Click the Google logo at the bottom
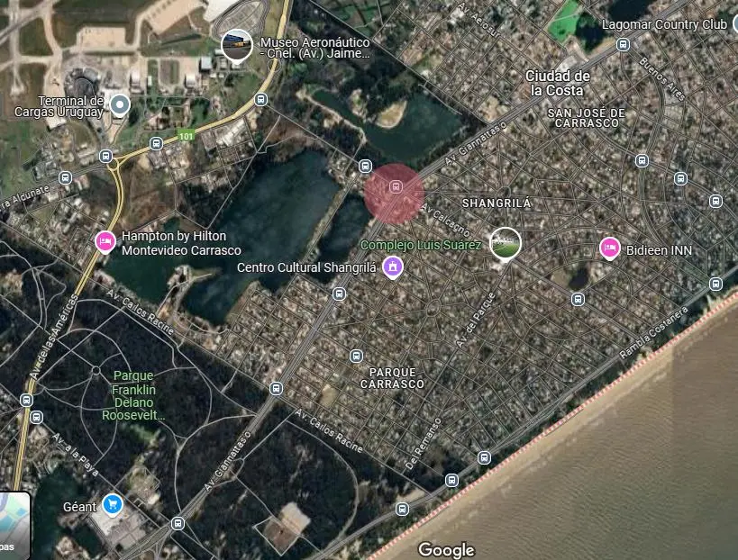 [446, 550]
